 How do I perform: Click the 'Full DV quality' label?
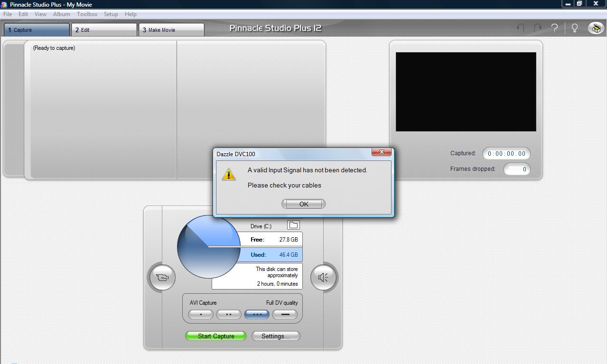282,303
